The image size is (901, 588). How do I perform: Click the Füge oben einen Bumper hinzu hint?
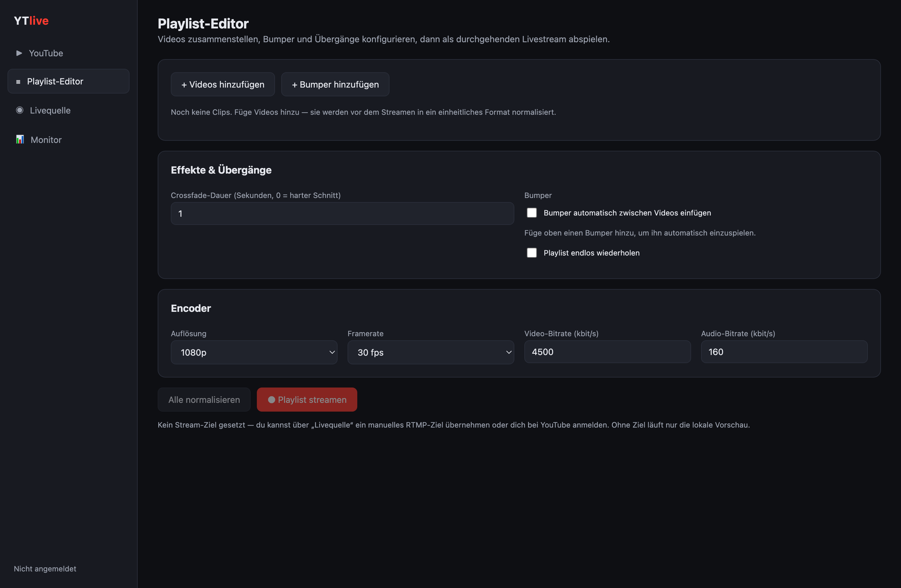click(640, 233)
